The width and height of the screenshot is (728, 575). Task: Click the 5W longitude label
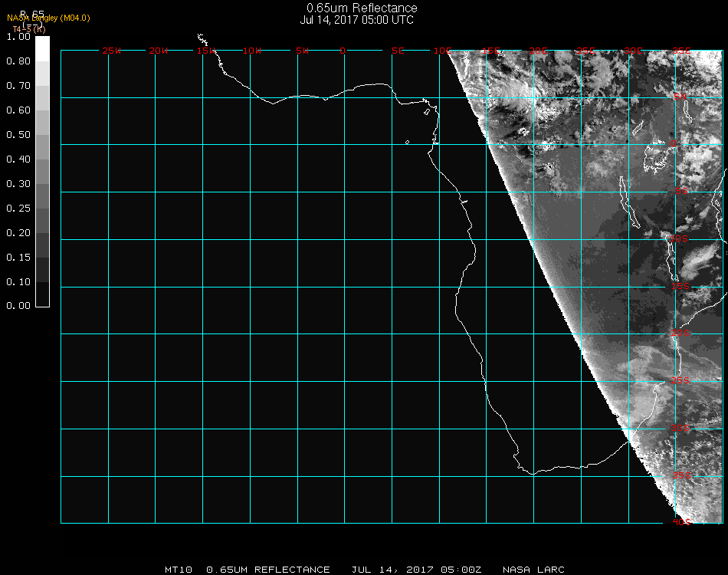pyautogui.click(x=302, y=51)
